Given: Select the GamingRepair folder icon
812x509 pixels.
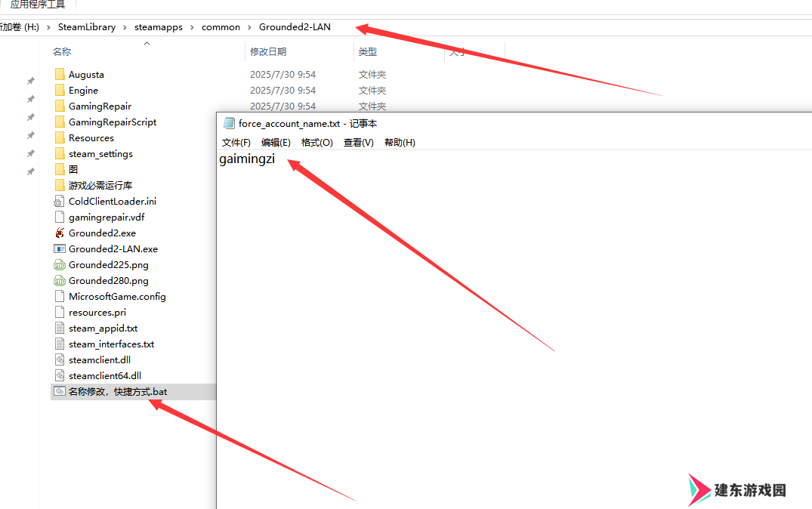Looking at the screenshot, I should coord(60,106).
